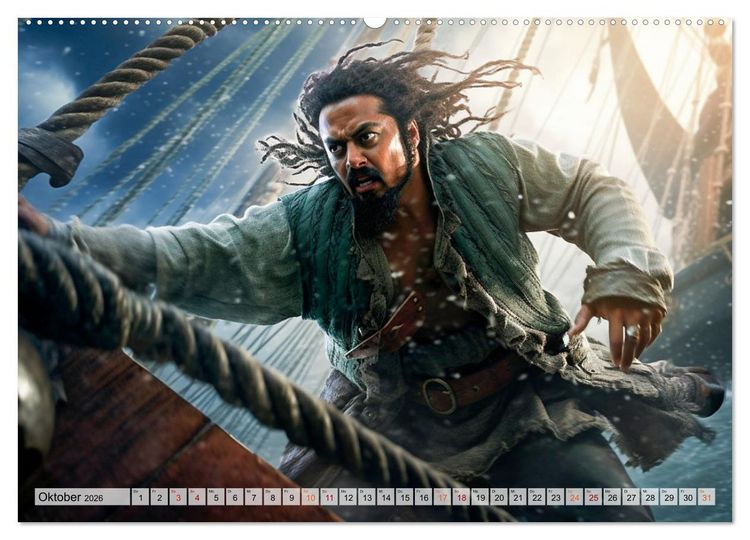Click calendar day 20
The image size is (750, 540).
[x=499, y=497]
